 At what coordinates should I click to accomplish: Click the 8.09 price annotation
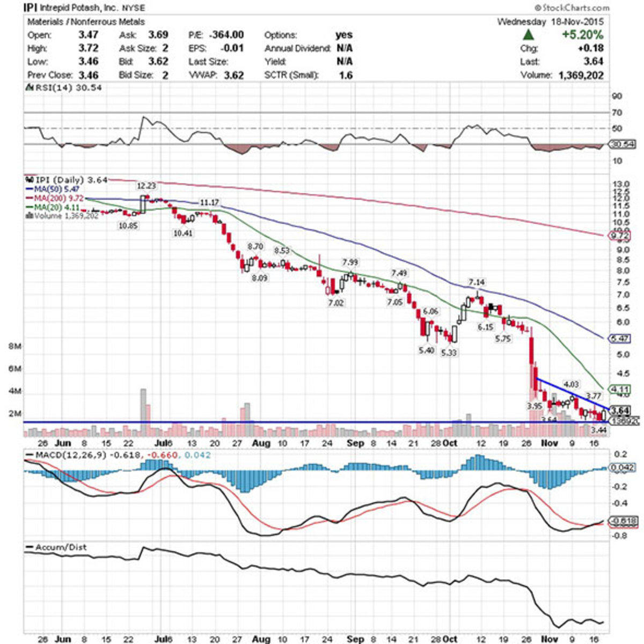pyautogui.click(x=259, y=278)
